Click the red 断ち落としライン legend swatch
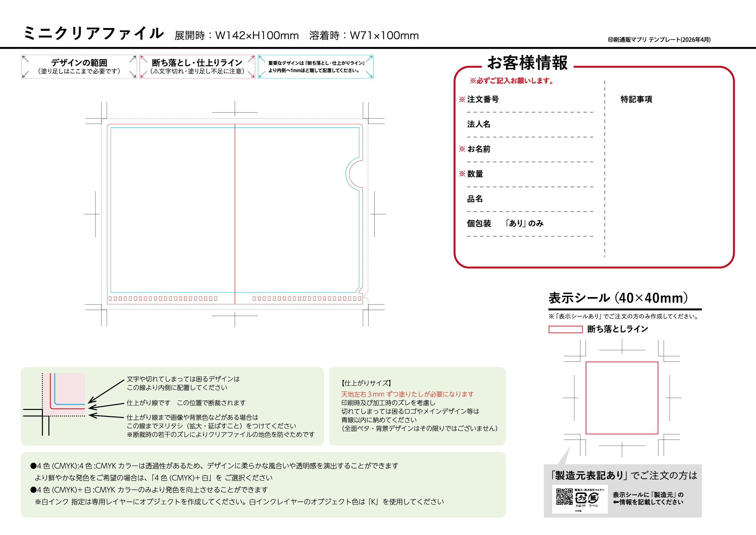 coord(565,329)
